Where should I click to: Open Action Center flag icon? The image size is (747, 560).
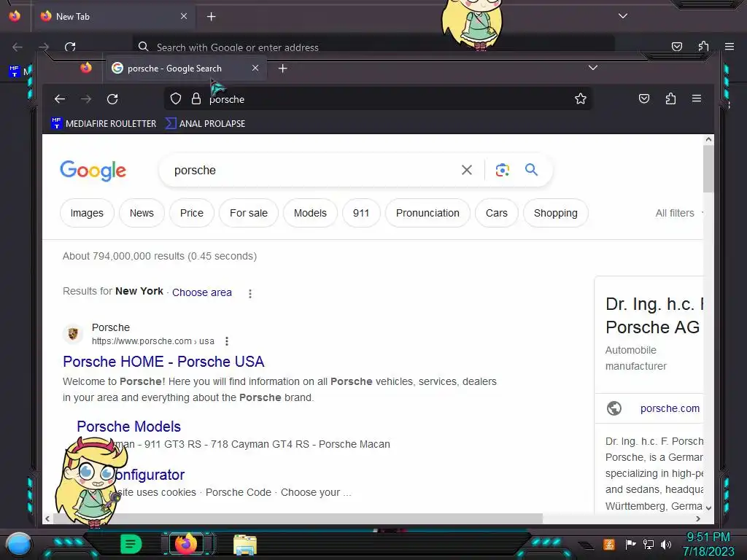point(630,544)
